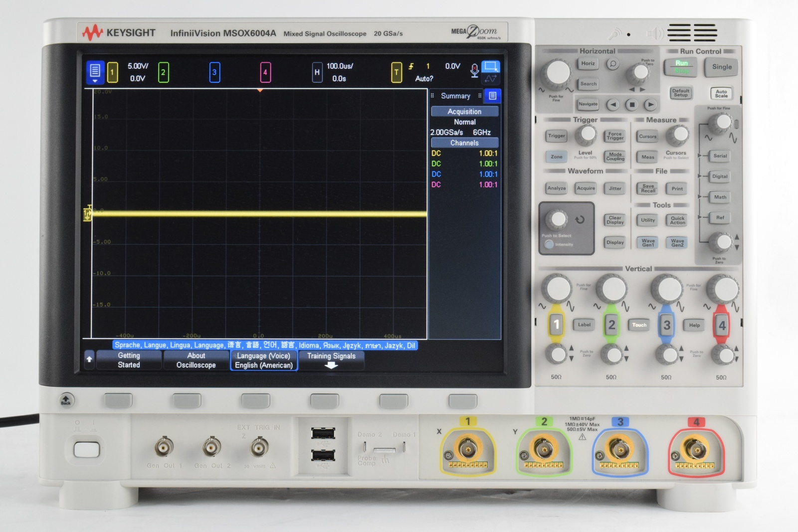Click the Help key

(694, 325)
